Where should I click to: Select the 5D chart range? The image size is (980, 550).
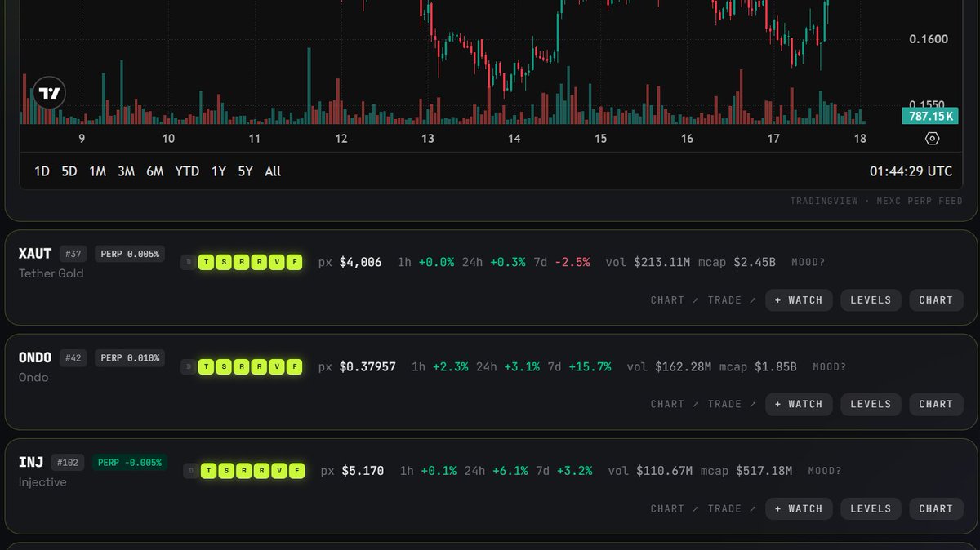69,171
